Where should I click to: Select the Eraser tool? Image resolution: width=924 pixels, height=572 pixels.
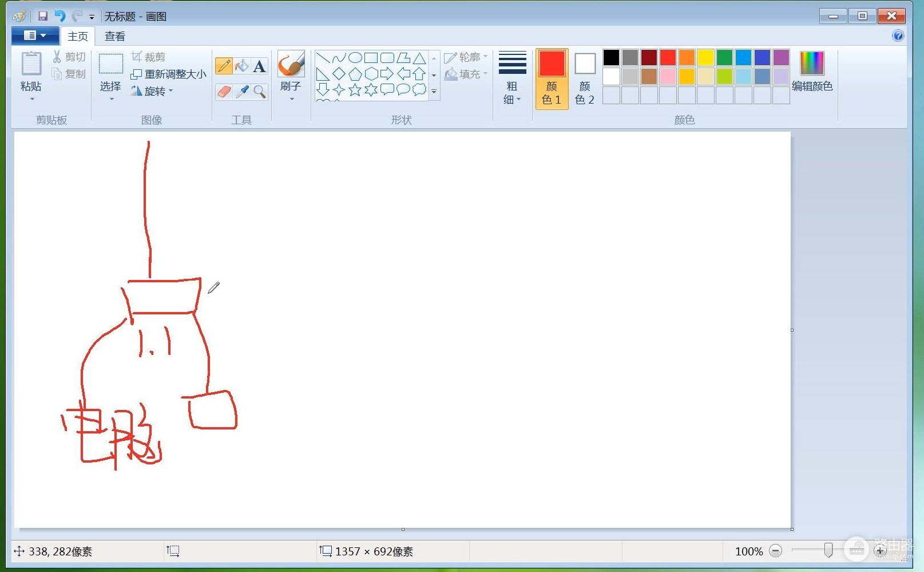click(x=224, y=92)
